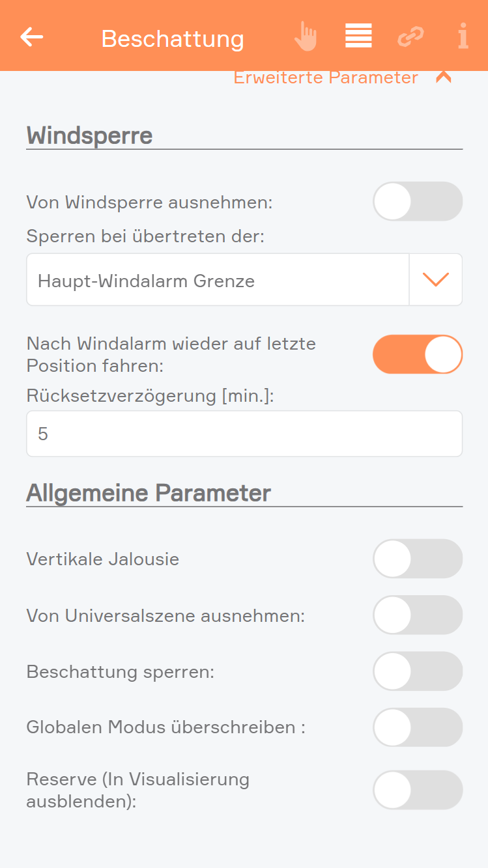Toggle Von Universalszene ausnehmen switch

coord(418,615)
